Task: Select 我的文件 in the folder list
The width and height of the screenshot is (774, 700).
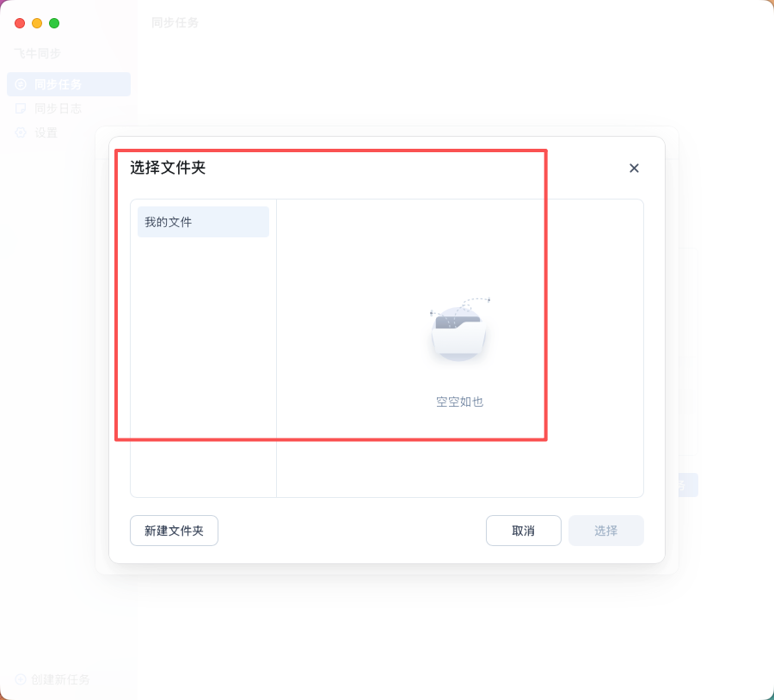Action: click(x=203, y=222)
